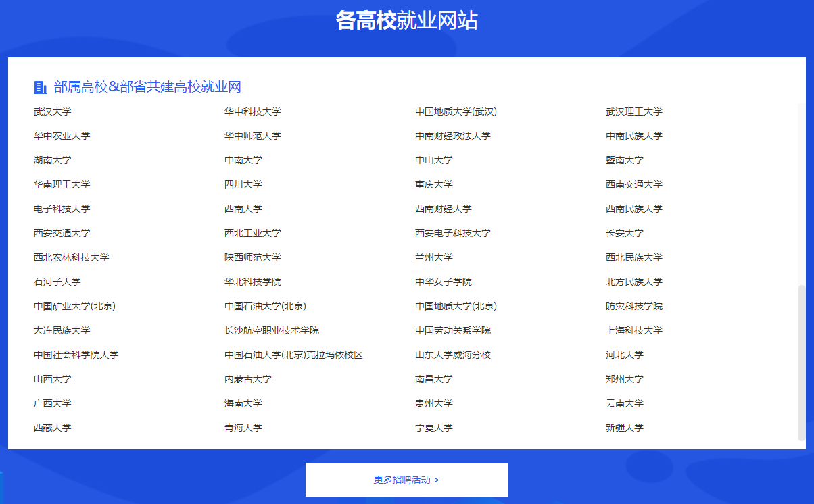Click 西南大学 link

243,209
